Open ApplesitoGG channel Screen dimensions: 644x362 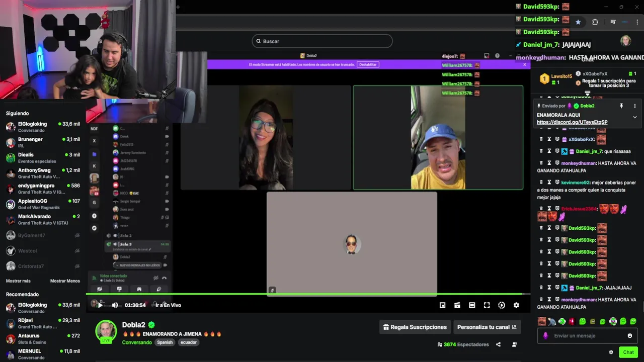pyautogui.click(x=43, y=204)
